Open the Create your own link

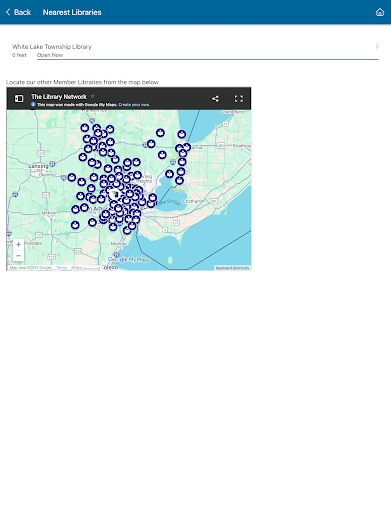click(134, 105)
